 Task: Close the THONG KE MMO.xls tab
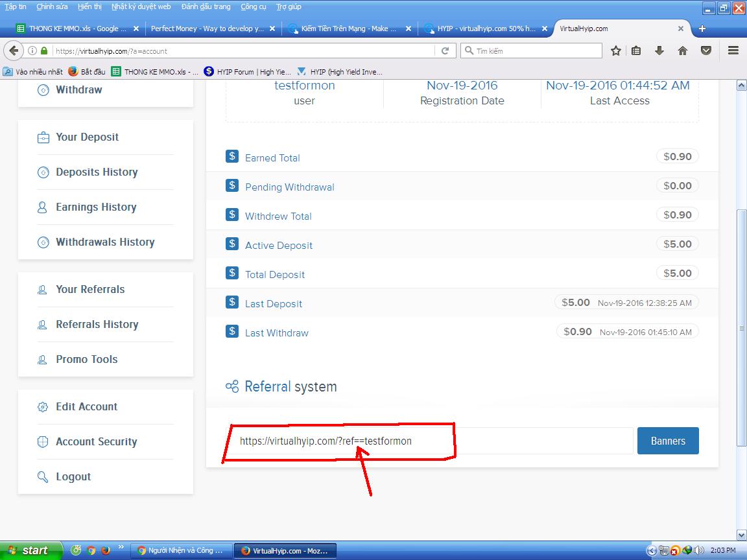[x=136, y=29]
